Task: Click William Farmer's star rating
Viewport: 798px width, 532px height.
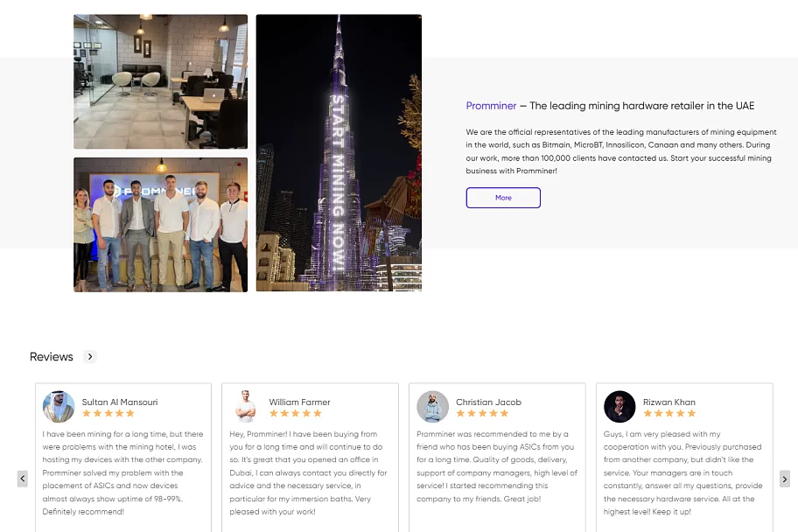Action: tap(295, 413)
